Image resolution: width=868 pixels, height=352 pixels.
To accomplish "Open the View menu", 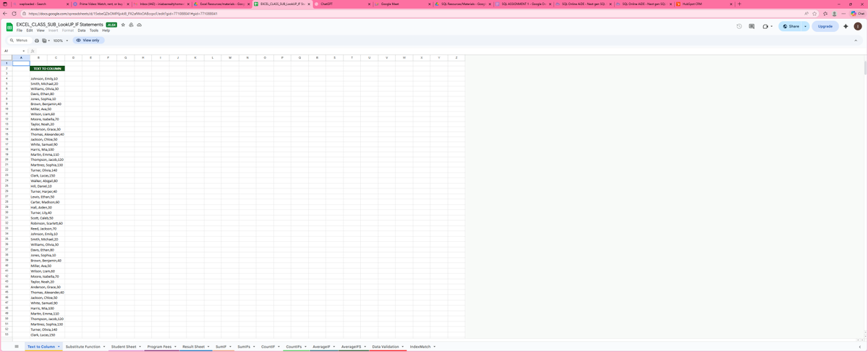I will pyautogui.click(x=41, y=30).
